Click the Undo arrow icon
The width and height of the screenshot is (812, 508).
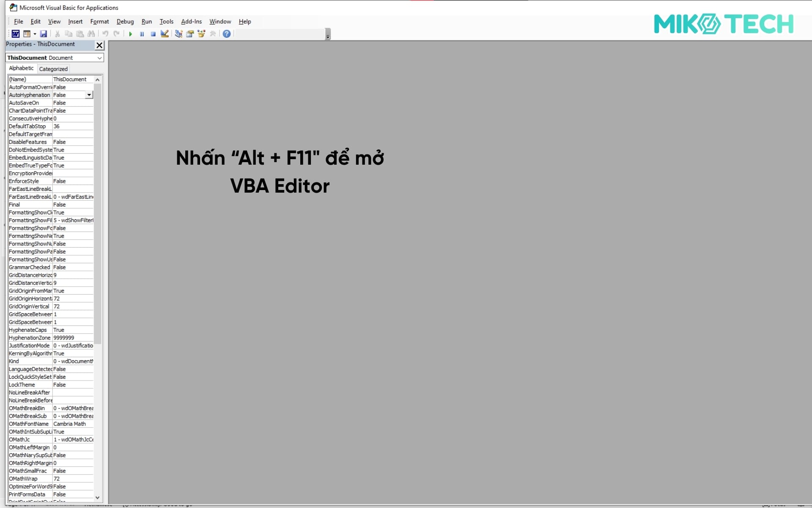click(x=105, y=34)
